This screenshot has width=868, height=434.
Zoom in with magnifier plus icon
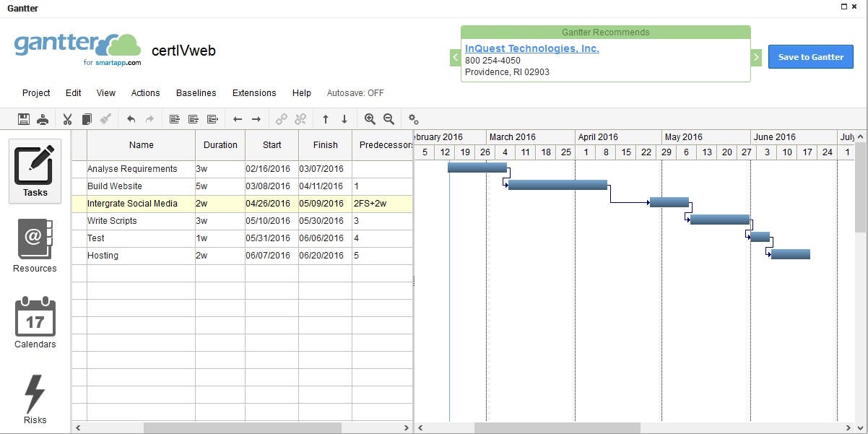[370, 119]
